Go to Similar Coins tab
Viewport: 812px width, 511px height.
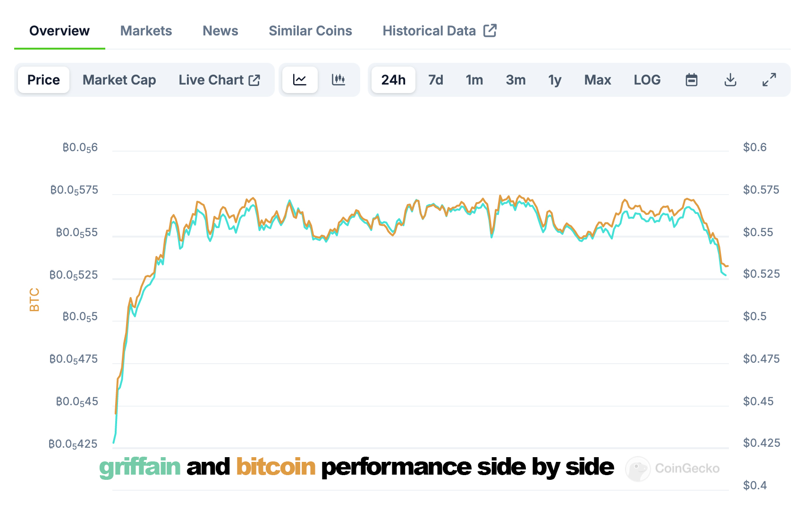click(310, 31)
